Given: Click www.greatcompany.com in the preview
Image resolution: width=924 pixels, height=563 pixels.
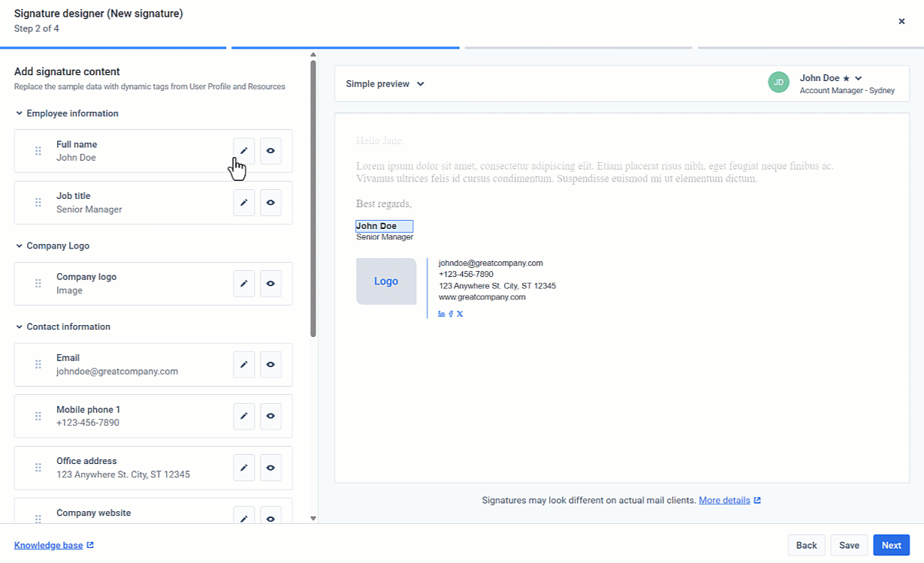Looking at the screenshot, I should pyautogui.click(x=482, y=297).
